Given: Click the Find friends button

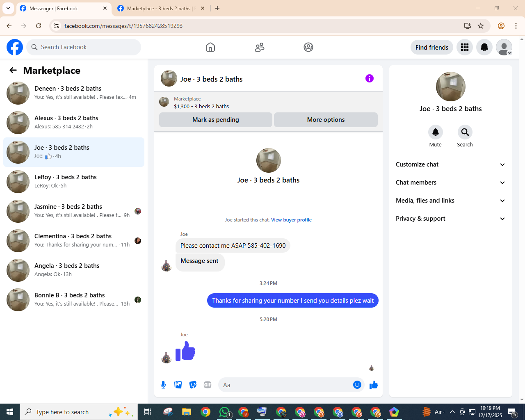Looking at the screenshot, I should (x=432, y=47).
